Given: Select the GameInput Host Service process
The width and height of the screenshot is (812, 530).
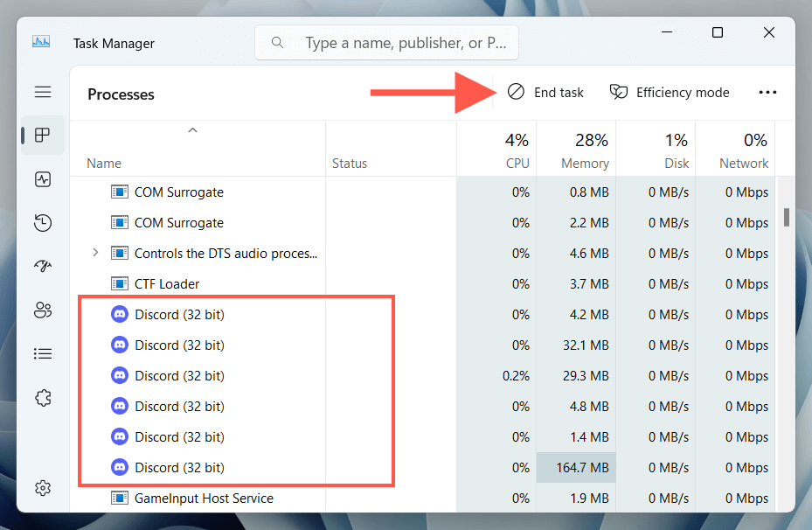Looking at the screenshot, I should [x=422, y=498].
